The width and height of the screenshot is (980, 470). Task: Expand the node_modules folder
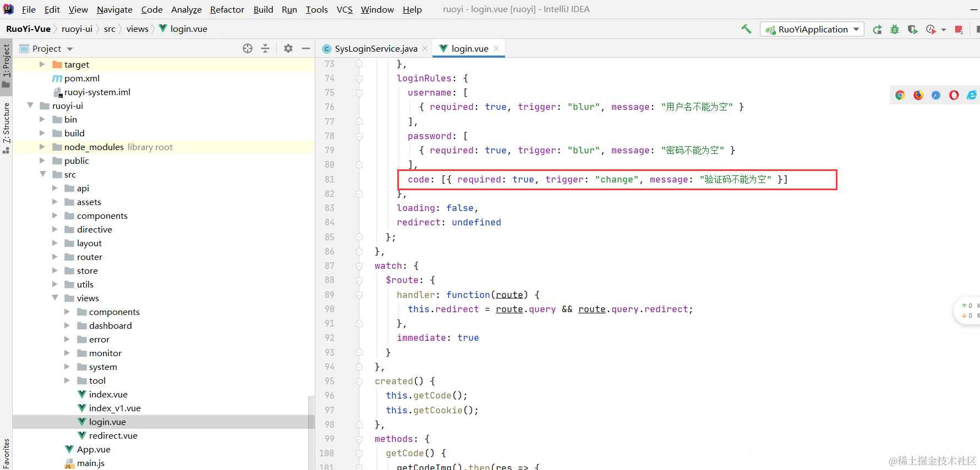point(42,147)
